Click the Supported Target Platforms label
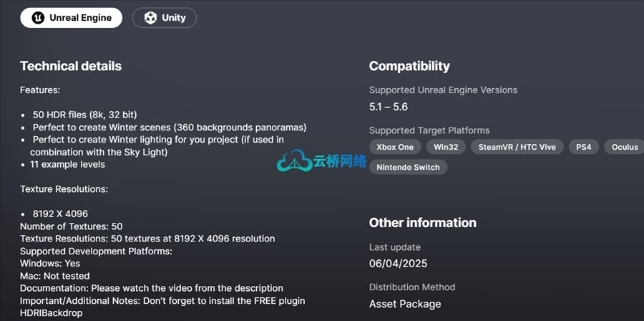644x321 pixels. [x=429, y=130]
